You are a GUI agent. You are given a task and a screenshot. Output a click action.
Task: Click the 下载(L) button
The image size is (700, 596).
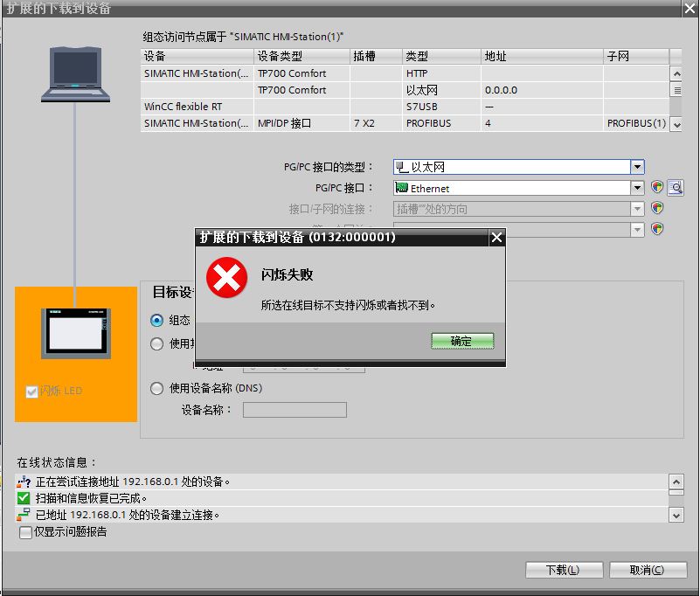[564, 570]
